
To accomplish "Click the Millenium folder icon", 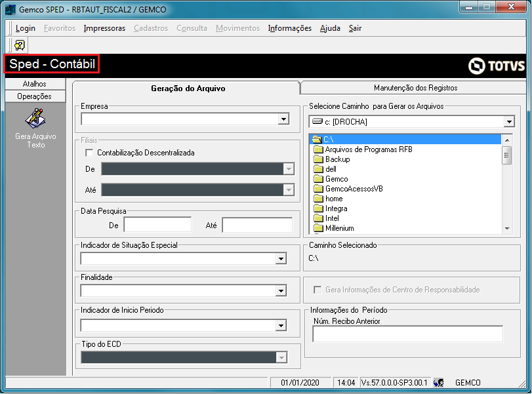I will click(x=318, y=228).
